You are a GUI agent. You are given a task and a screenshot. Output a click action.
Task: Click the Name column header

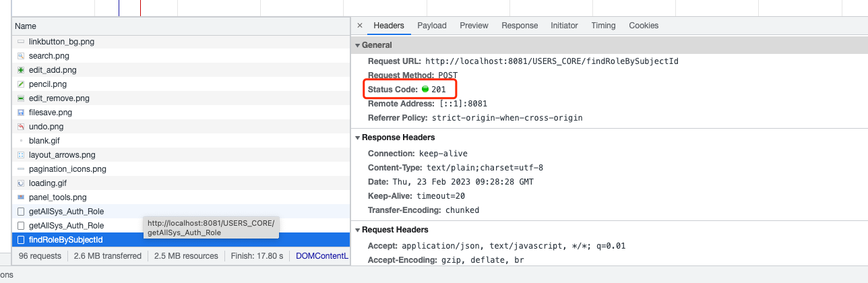pyautogui.click(x=26, y=26)
